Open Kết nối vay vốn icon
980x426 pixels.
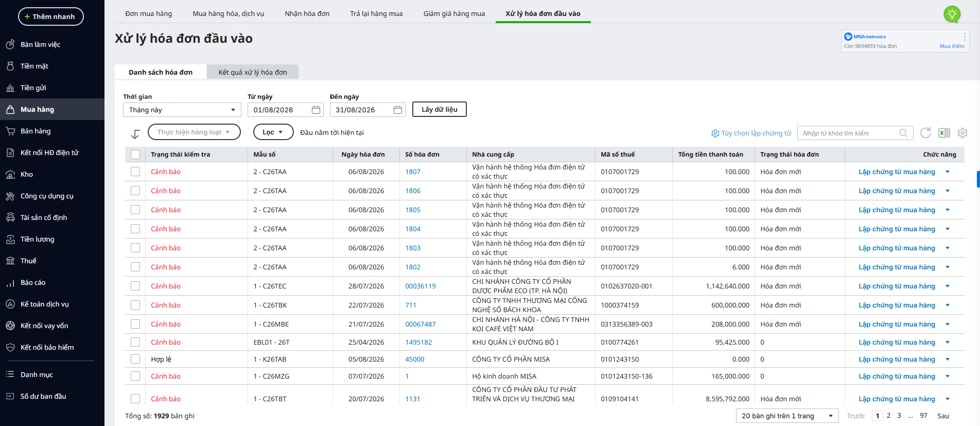pyautogui.click(x=10, y=326)
